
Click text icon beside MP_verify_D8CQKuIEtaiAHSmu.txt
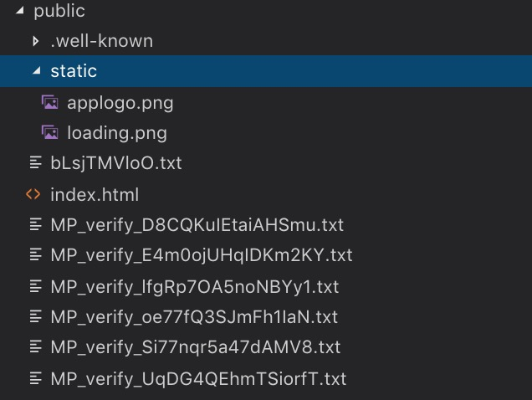click(x=36, y=224)
